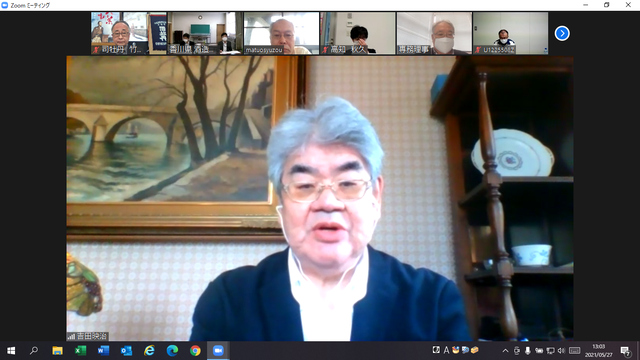640x360 pixels.
Task: Open touch keyboard tray icon
Action: pyautogui.click(x=574, y=351)
